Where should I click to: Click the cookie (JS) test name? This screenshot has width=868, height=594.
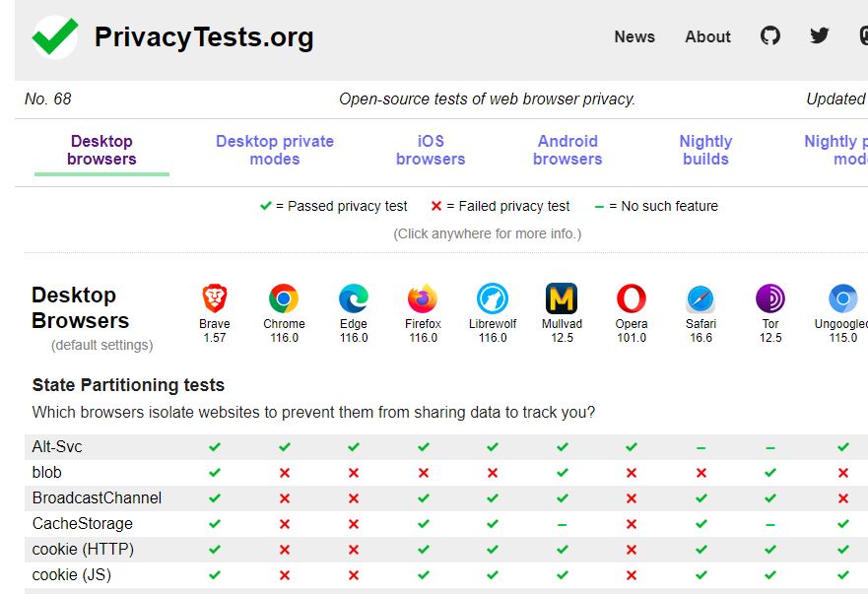tap(71, 574)
